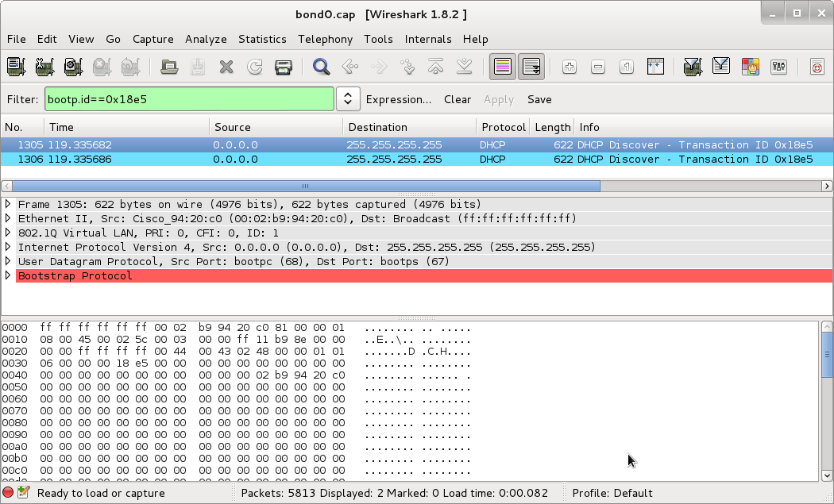Sort packets by the Time column

tap(127, 127)
